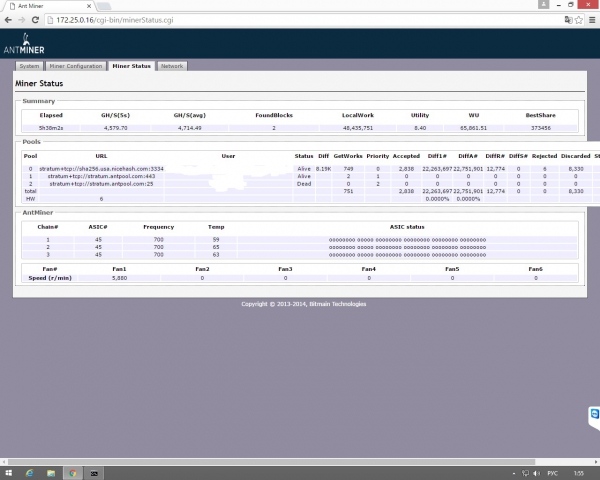Launch Internet Explorer from the taskbar
Screen dimensions: 600x480
coord(29,473)
